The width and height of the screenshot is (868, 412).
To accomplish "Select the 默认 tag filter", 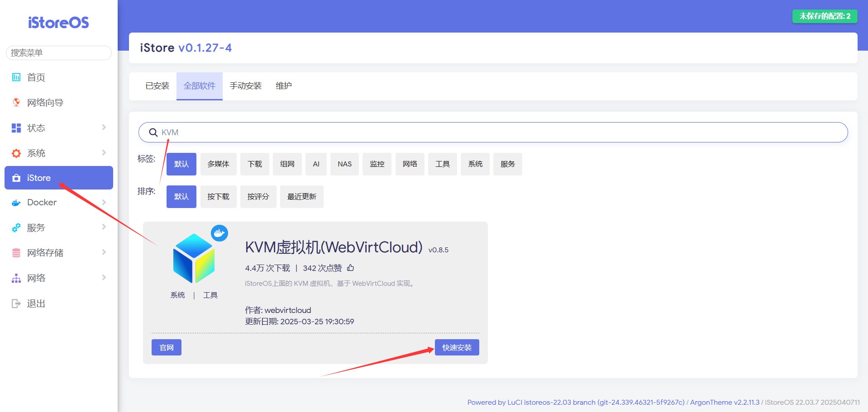I will pyautogui.click(x=181, y=164).
